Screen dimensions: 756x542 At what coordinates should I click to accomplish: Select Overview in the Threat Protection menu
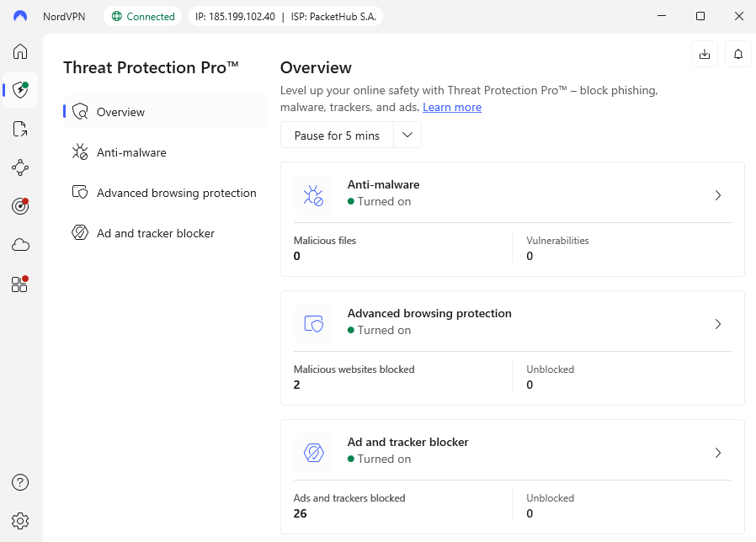click(164, 112)
